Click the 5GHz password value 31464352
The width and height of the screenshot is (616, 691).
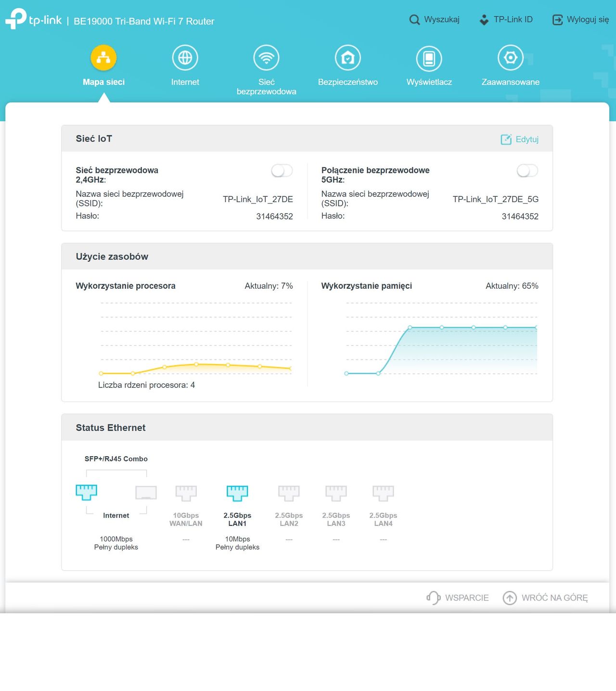pyautogui.click(x=520, y=217)
